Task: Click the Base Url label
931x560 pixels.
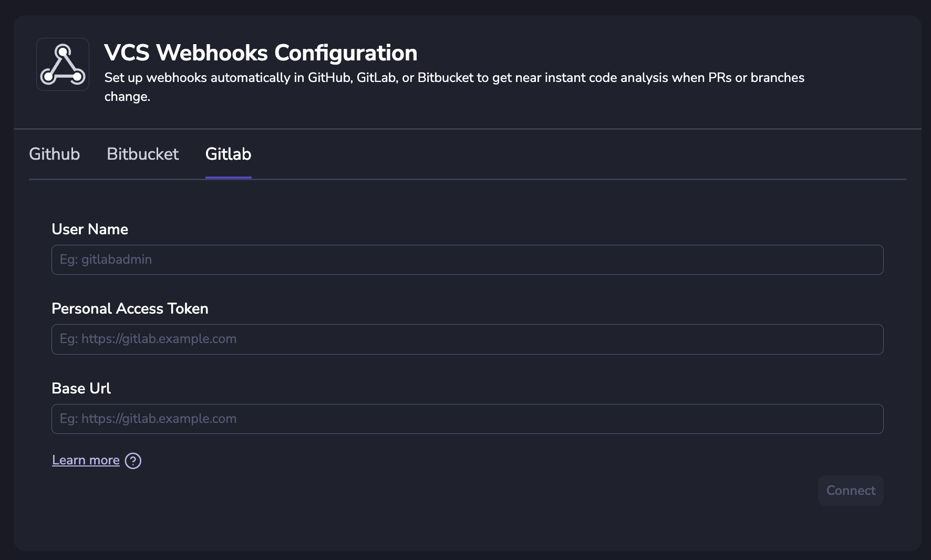Action: pos(81,388)
